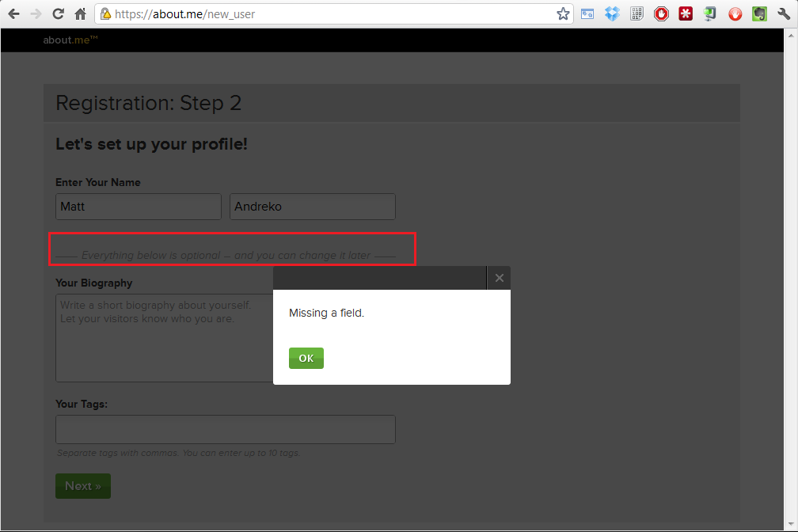Click the browser back arrow
Image resolution: width=798 pixels, height=532 pixels.
[13, 13]
